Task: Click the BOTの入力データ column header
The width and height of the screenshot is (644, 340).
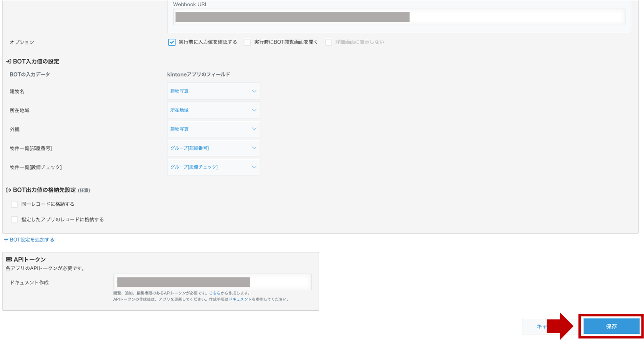Action: tap(30, 74)
